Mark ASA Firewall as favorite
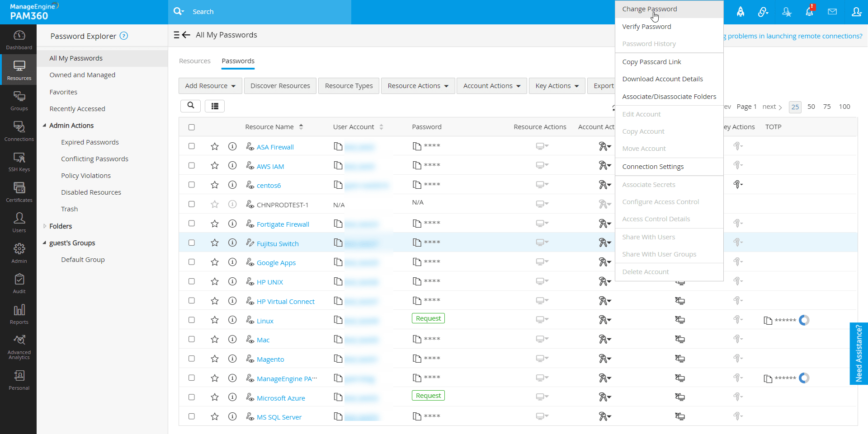 [215, 146]
